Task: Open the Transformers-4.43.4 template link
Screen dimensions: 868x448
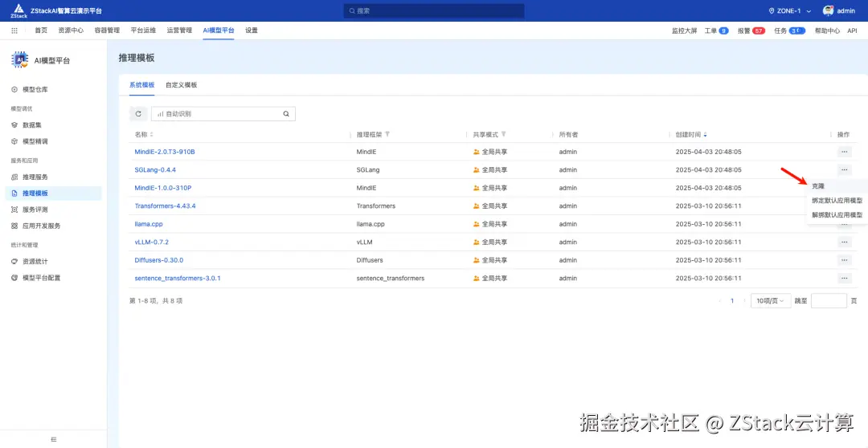Action: pyautogui.click(x=165, y=206)
